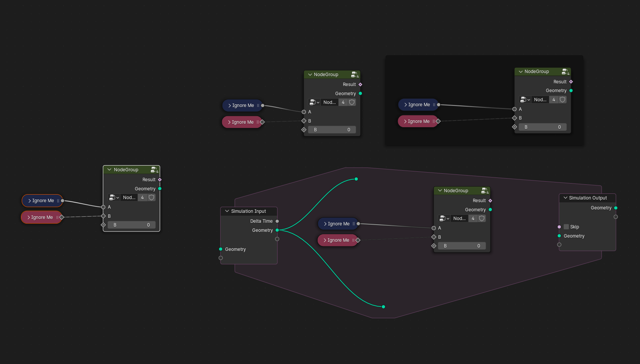This screenshot has width=640, height=364.
Task: Click node group icon in framed NodeGroup header
Action: tap(565, 72)
